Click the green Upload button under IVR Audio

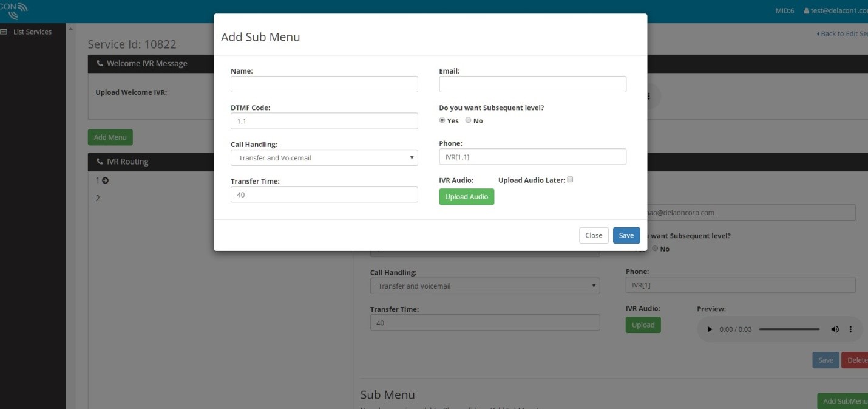coord(643,325)
